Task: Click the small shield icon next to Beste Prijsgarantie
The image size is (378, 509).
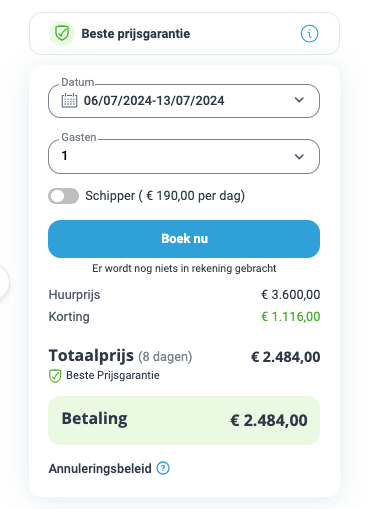Action: point(55,376)
